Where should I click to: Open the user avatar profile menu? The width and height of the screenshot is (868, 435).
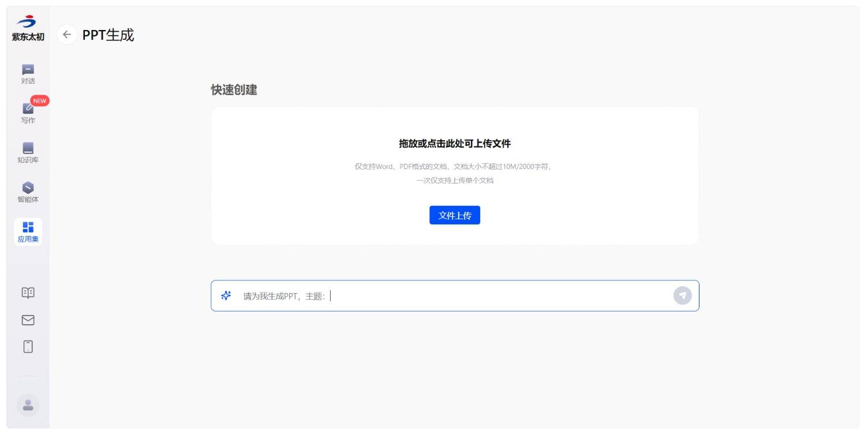28,405
